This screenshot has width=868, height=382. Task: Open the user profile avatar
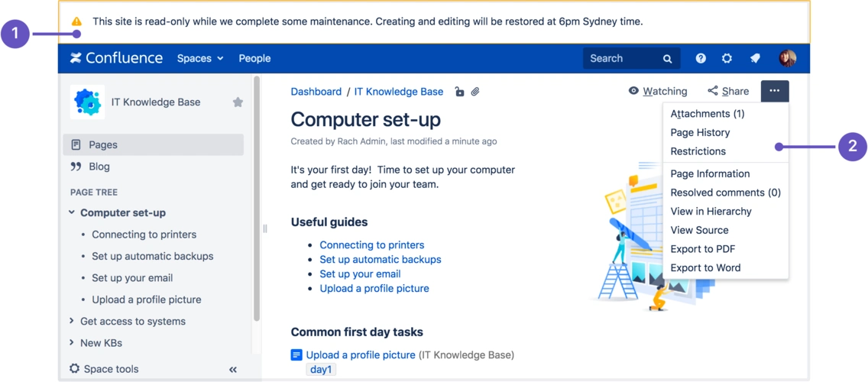(x=787, y=58)
